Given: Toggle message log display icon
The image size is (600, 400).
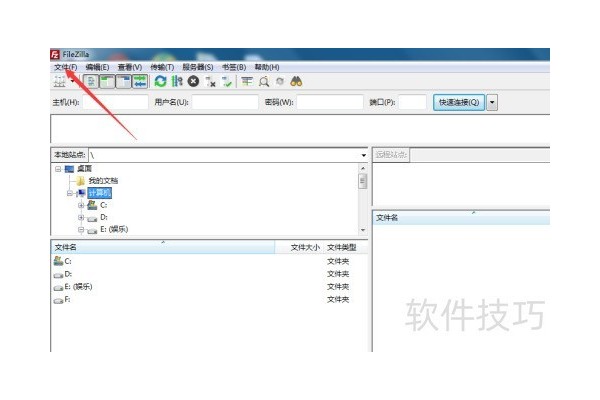Looking at the screenshot, I should tap(91, 81).
